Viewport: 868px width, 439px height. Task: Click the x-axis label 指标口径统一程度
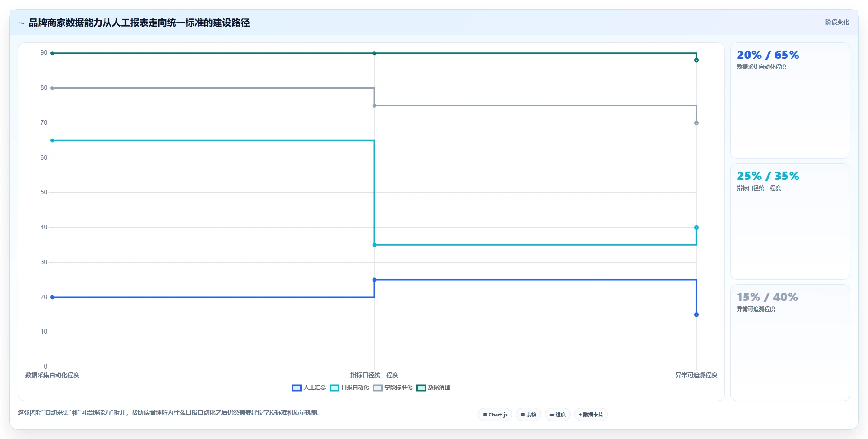[374, 375]
